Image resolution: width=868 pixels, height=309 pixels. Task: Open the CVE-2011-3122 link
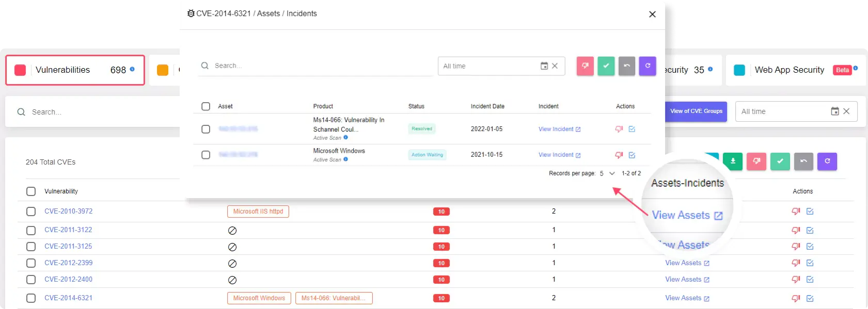[x=68, y=230]
